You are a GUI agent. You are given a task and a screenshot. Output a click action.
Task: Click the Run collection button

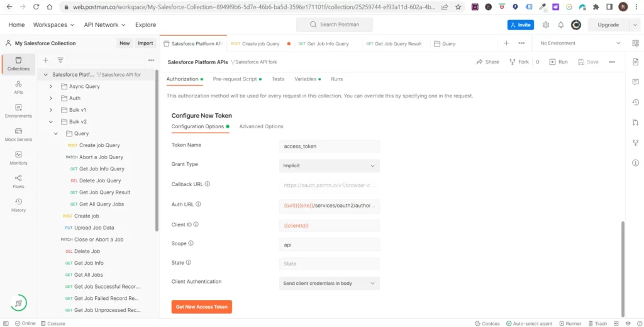[x=558, y=62]
